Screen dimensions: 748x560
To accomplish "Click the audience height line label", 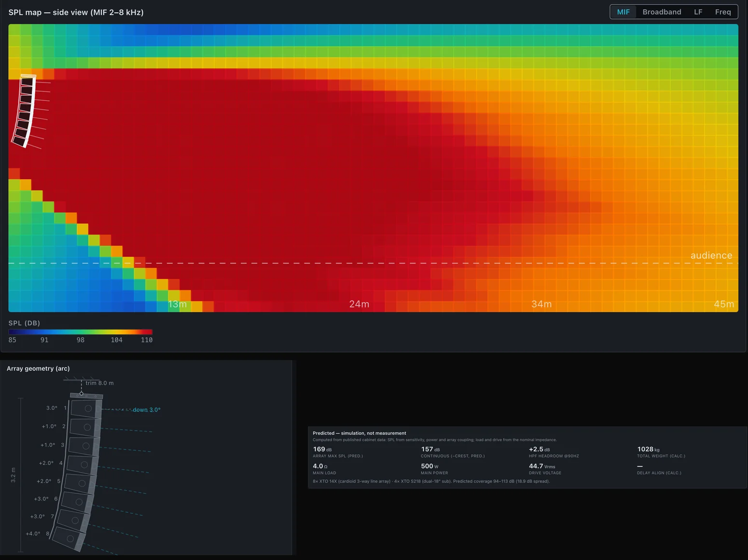I will point(711,255).
